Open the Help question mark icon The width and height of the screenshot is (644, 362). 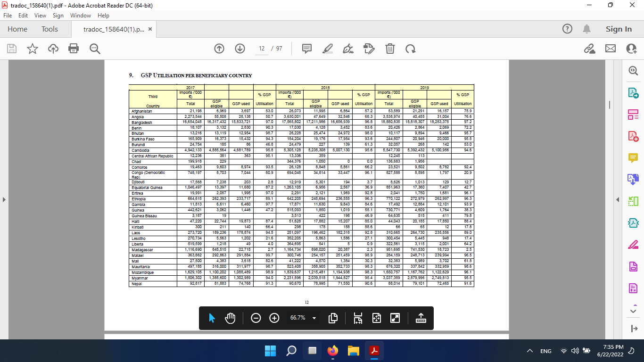[568, 29]
